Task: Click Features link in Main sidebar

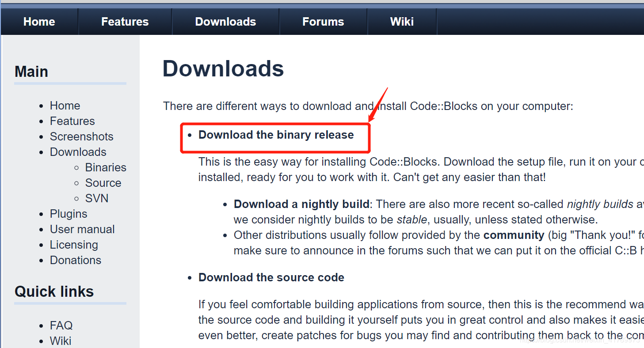Action: (x=72, y=121)
